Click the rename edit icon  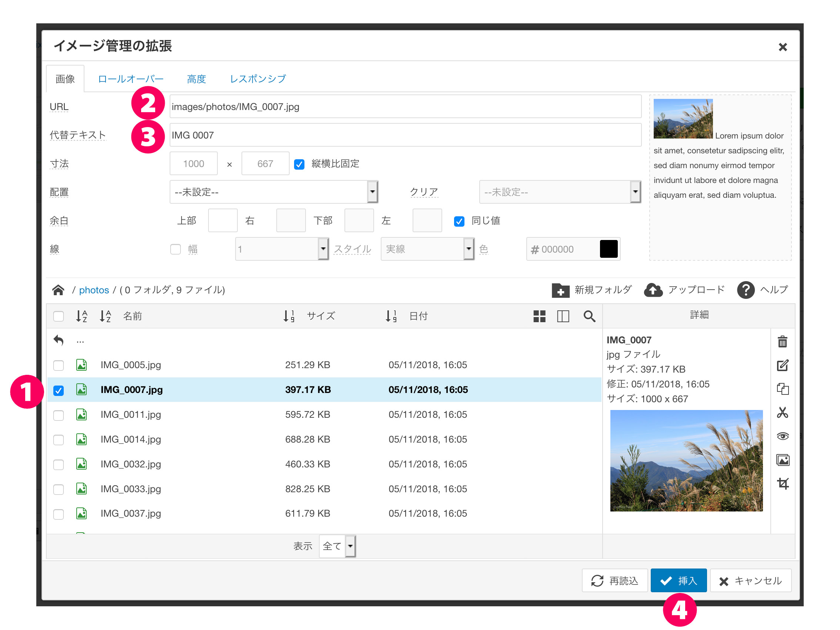[782, 365]
